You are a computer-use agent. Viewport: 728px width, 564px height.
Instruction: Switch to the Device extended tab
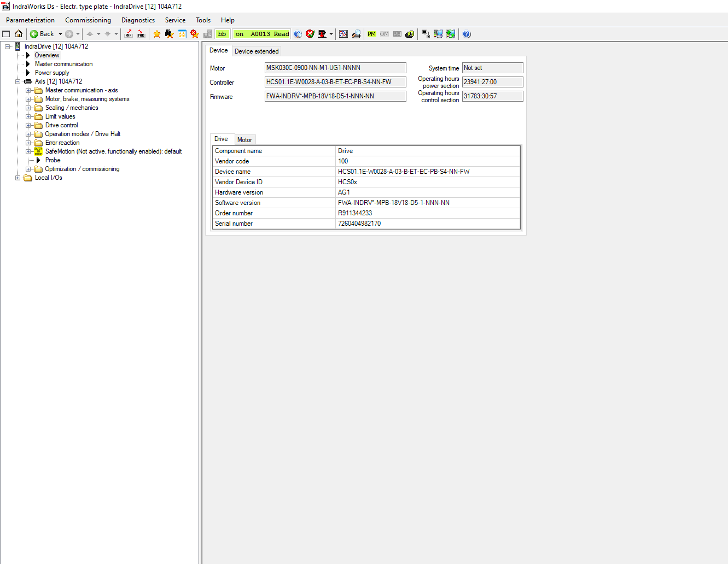click(x=257, y=51)
